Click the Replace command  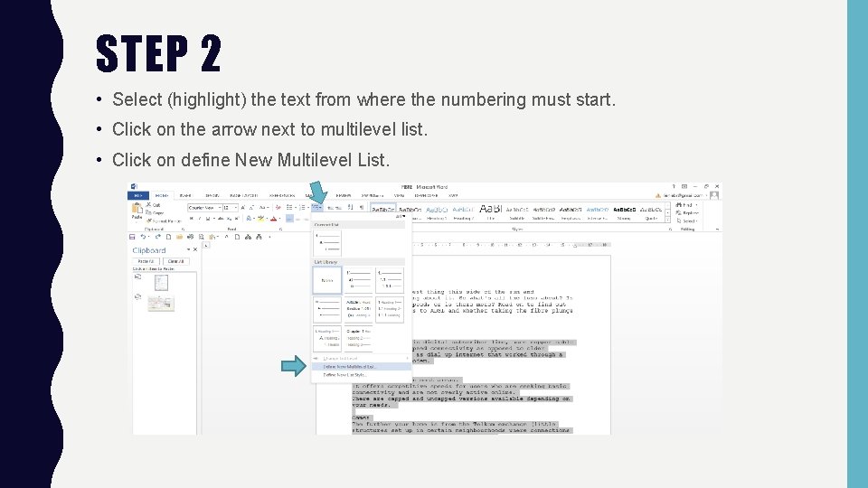(687, 212)
